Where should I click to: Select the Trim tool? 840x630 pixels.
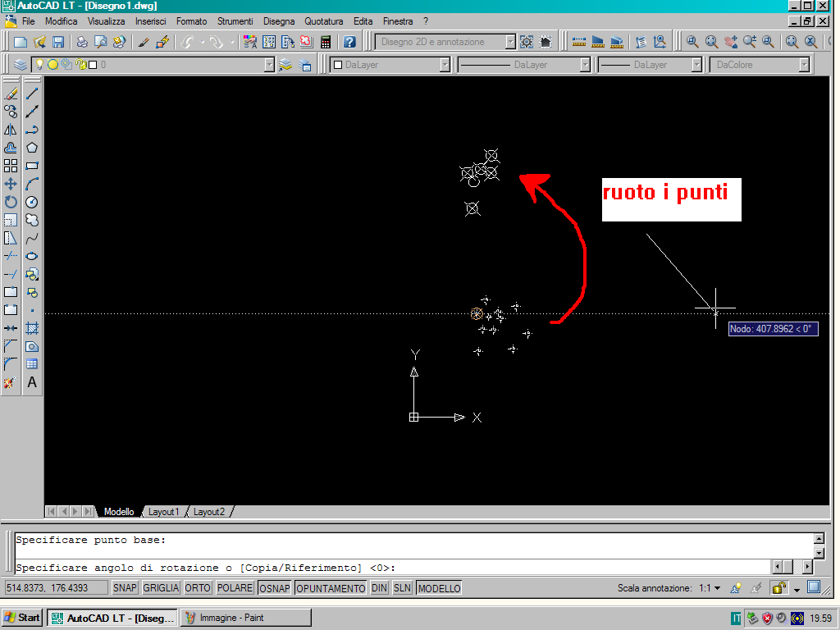[11, 256]
